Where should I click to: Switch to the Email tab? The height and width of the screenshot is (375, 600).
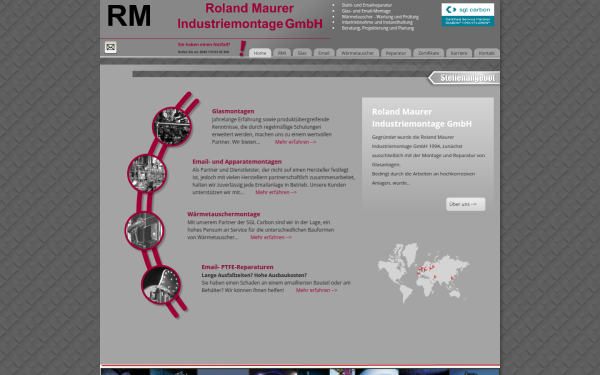324,53
